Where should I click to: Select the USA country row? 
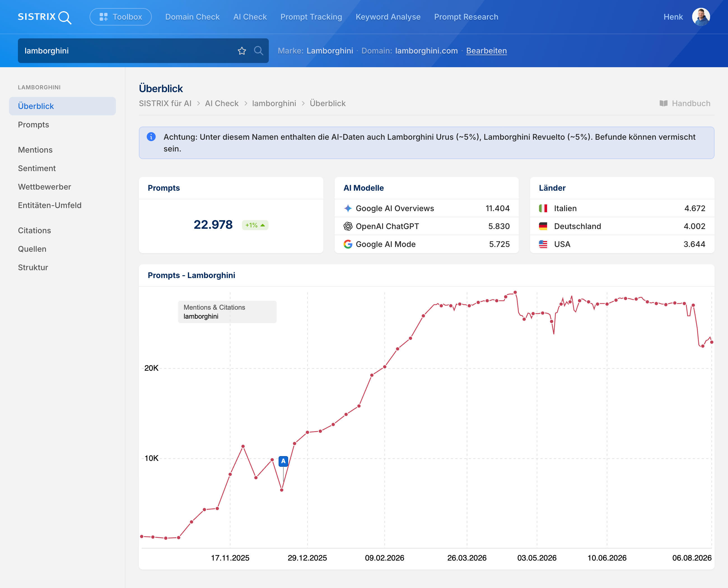pos(622,244)
